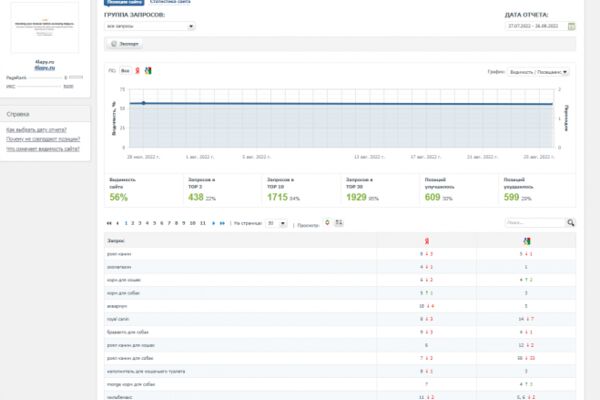Open the per-page count dropdown
600x400 pixels.
276,223
